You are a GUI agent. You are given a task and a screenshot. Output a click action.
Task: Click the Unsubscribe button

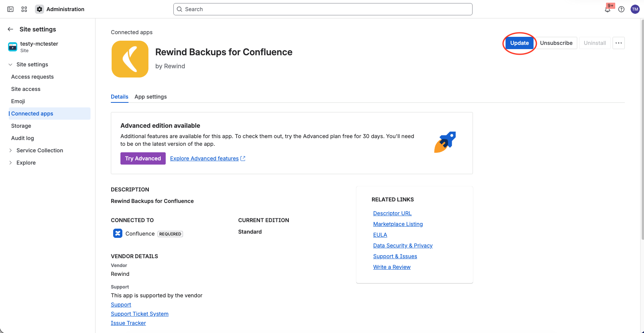click(x=556, y=43)
